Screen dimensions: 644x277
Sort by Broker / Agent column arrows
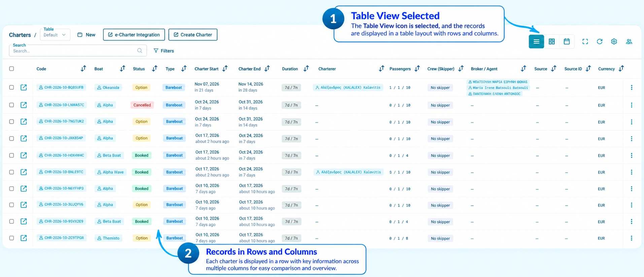[x=523, y=68]
